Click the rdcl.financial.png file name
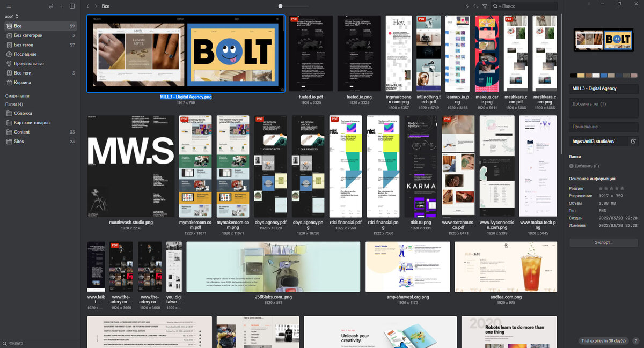The image size is (644, 348). (383, 225)
